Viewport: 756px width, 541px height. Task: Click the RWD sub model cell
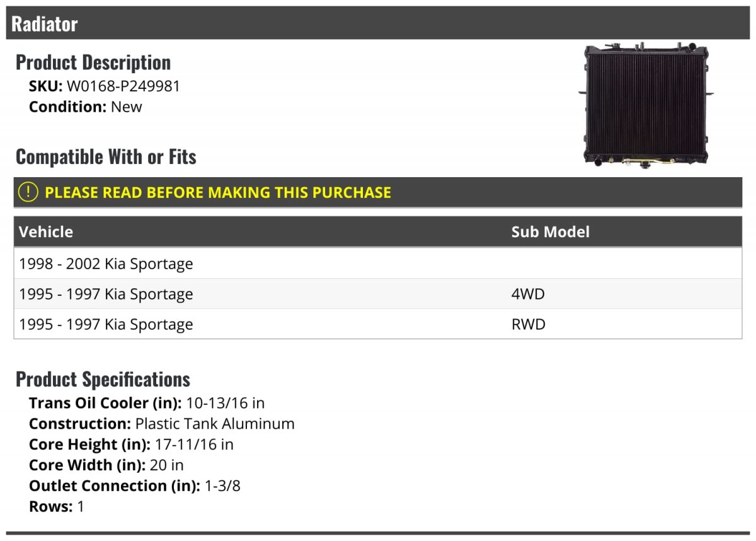click(x=528, y=324)
